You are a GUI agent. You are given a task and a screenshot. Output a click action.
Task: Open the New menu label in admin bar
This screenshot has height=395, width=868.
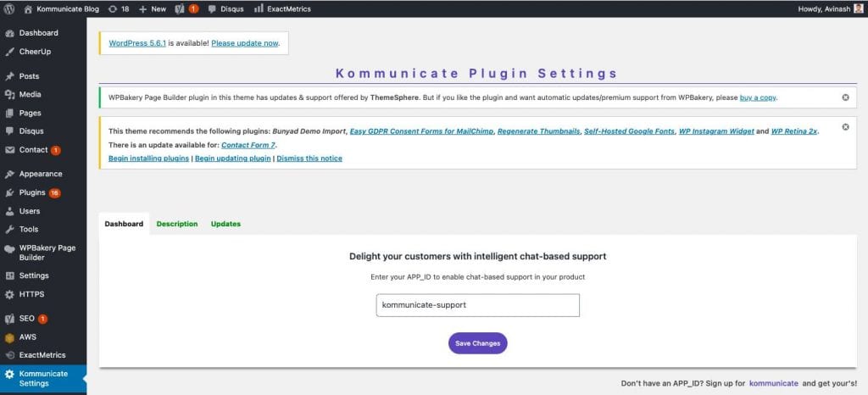(159, 8)
